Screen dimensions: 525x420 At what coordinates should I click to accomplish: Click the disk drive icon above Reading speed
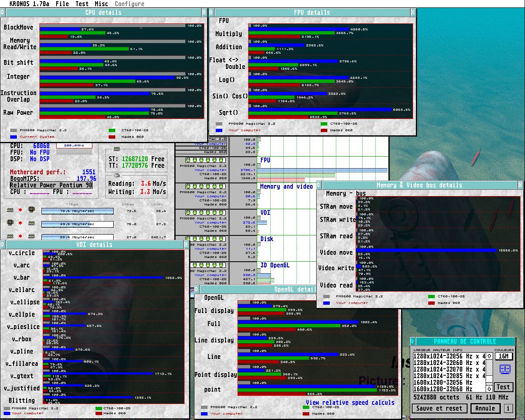[x=117, y=176]
